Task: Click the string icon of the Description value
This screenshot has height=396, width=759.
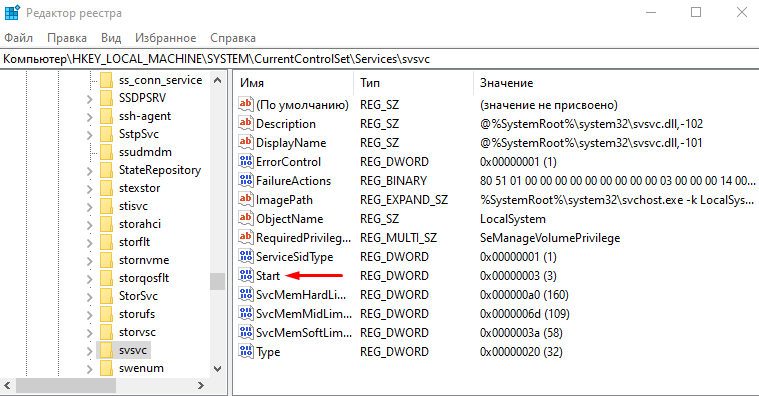Action: 245,123
